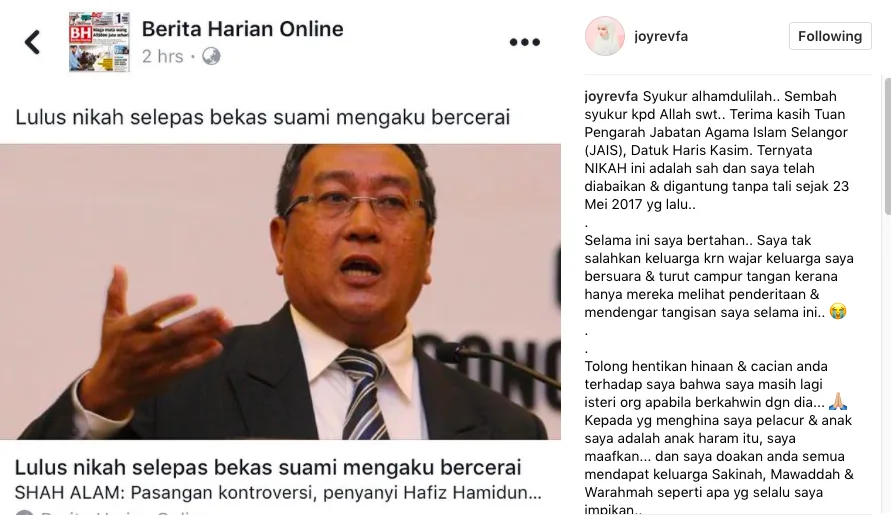
Task: Click the crying face emoji in caption
Action: [x=838, y=312]
